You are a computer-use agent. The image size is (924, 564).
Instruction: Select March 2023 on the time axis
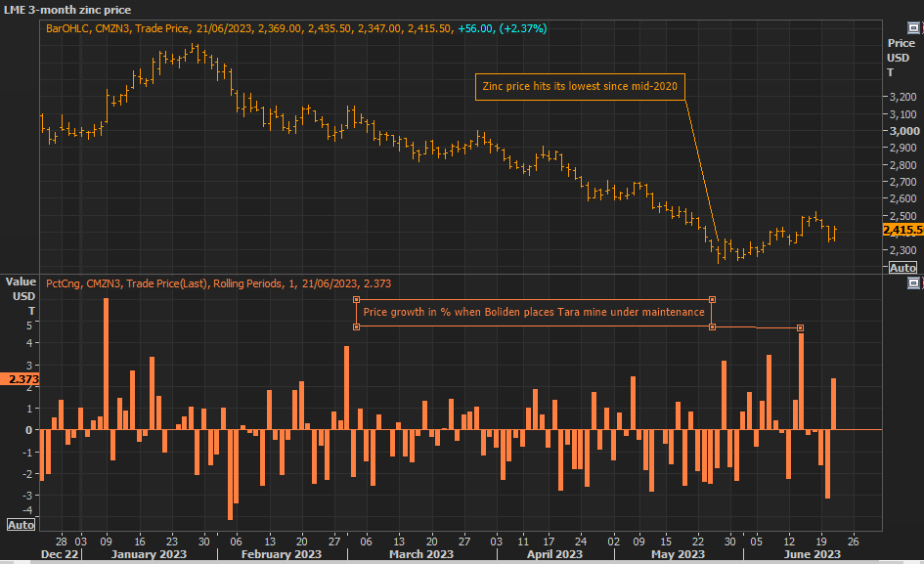pos(420,554)
